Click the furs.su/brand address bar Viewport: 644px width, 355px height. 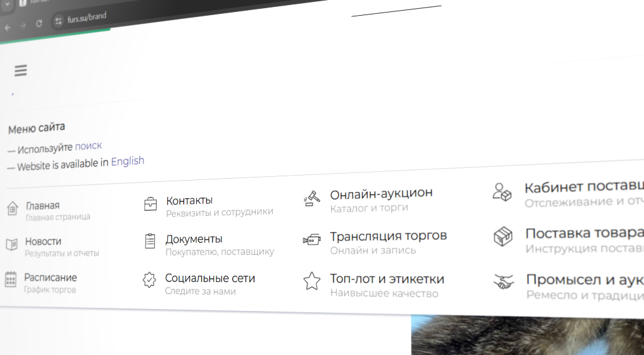[87, 17]
